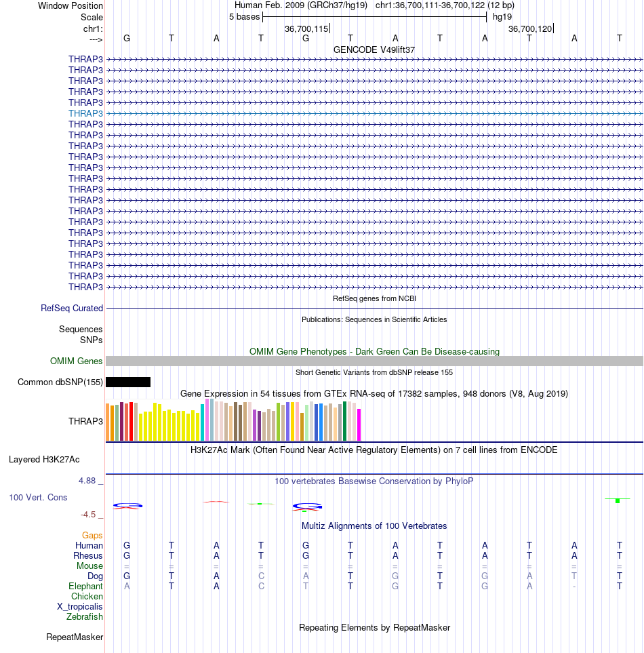Click the '-->' sequence direction arrow label
Viewport: 644px width, 653px height.
click(x=96, y=39)
